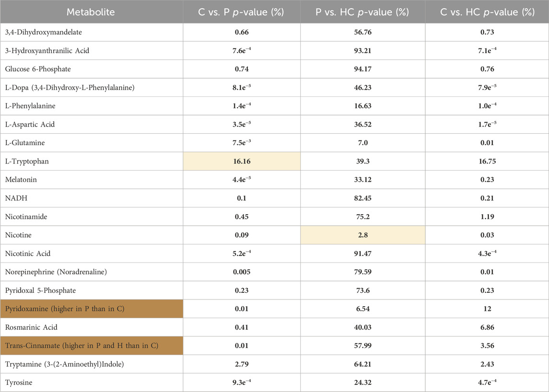Click value 2.43 in the Tryptamine row

click(x=487, y=364)
